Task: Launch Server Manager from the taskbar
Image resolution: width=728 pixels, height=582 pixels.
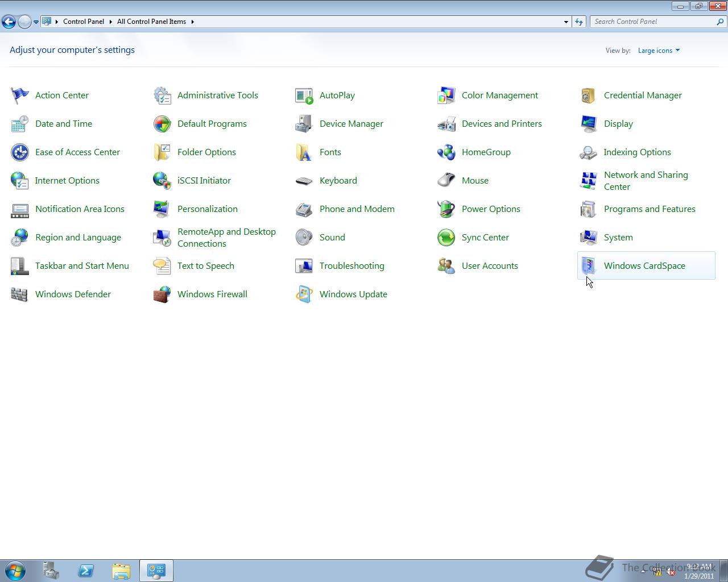Action: [51, 571]
